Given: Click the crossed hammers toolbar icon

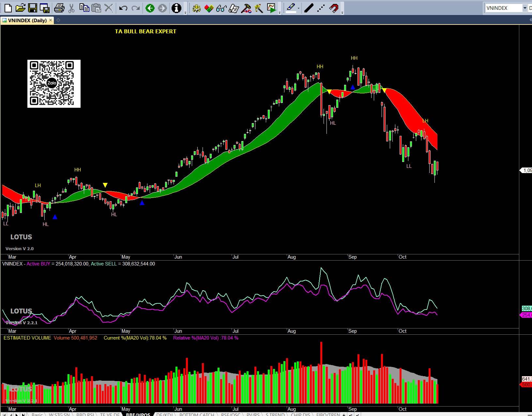Looking at the screenshot, I should (x=246, y=8).
